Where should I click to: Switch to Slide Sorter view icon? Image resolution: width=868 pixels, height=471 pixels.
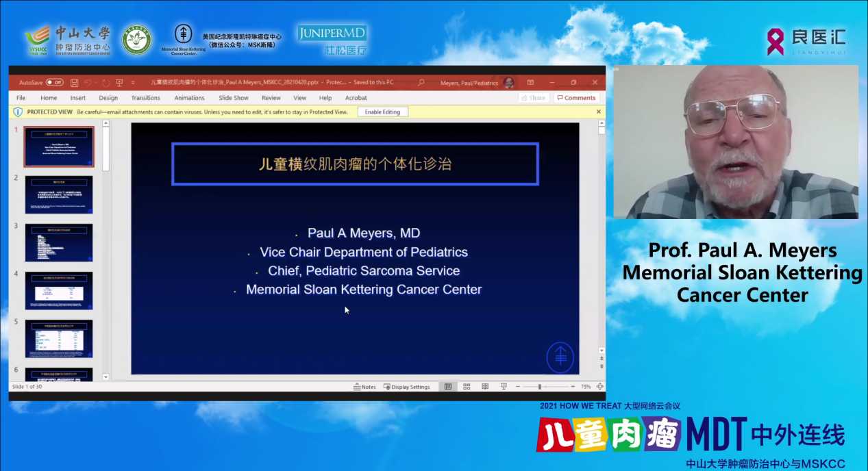(467, 387)
